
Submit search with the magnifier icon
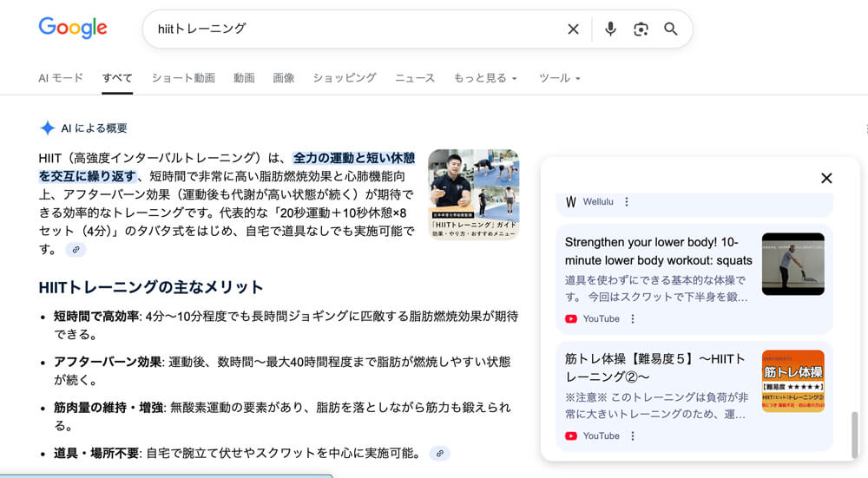tap(670, 29)
